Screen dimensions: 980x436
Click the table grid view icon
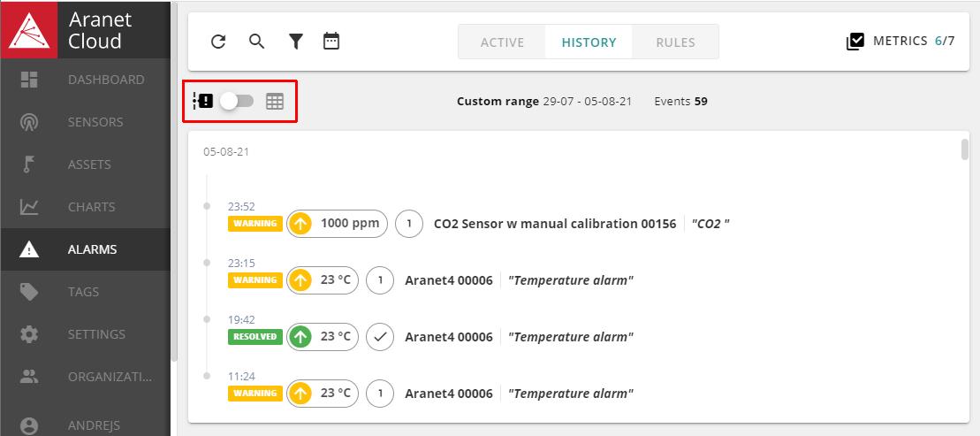pos(275,102)
